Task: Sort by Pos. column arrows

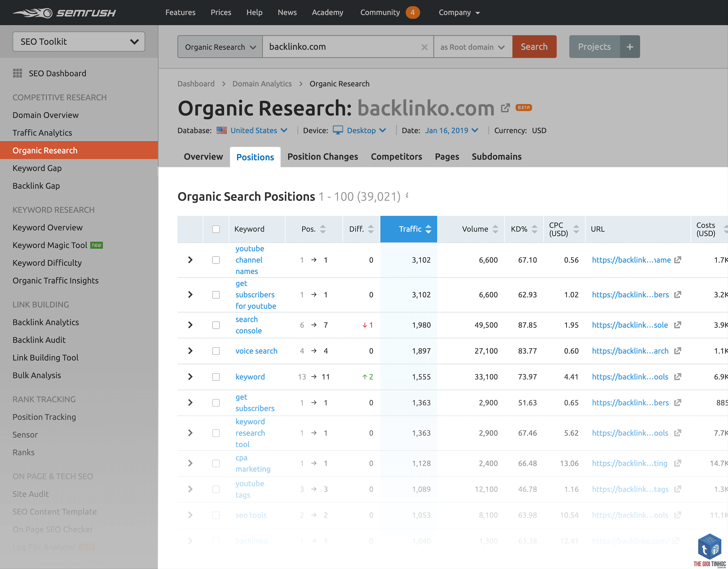Action: point(323,229)
